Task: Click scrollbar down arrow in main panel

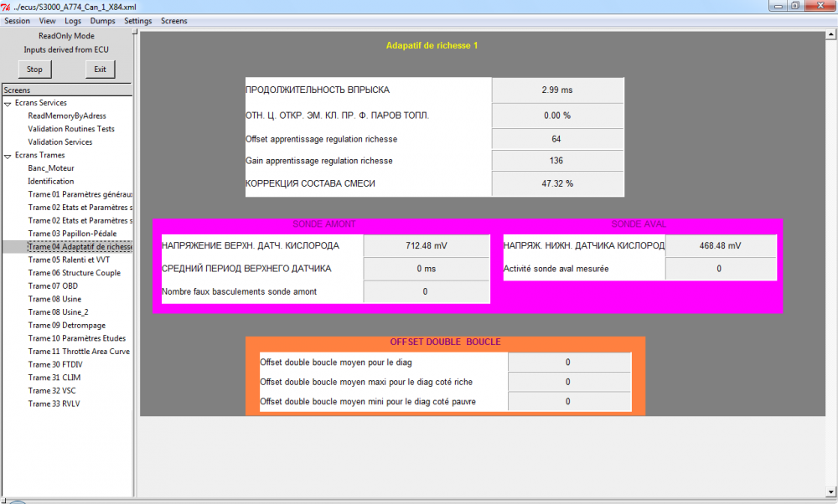Action: tap(831, 491)
